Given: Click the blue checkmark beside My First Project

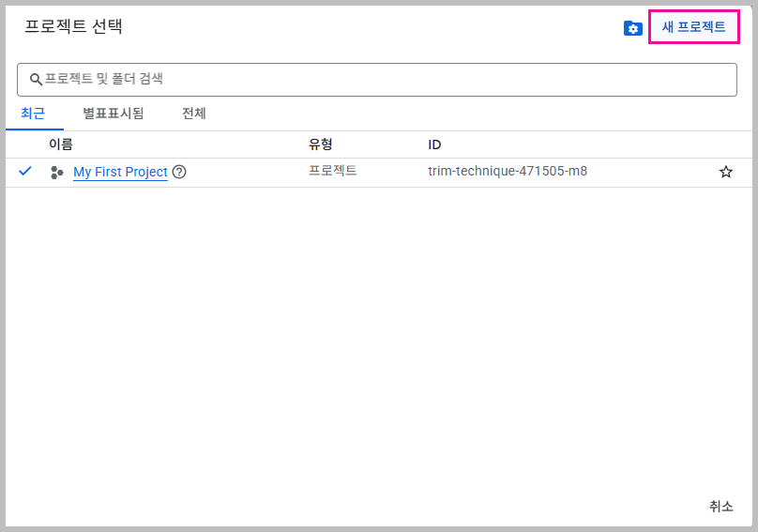Looking at the screenshot, I should pos(25,172).
